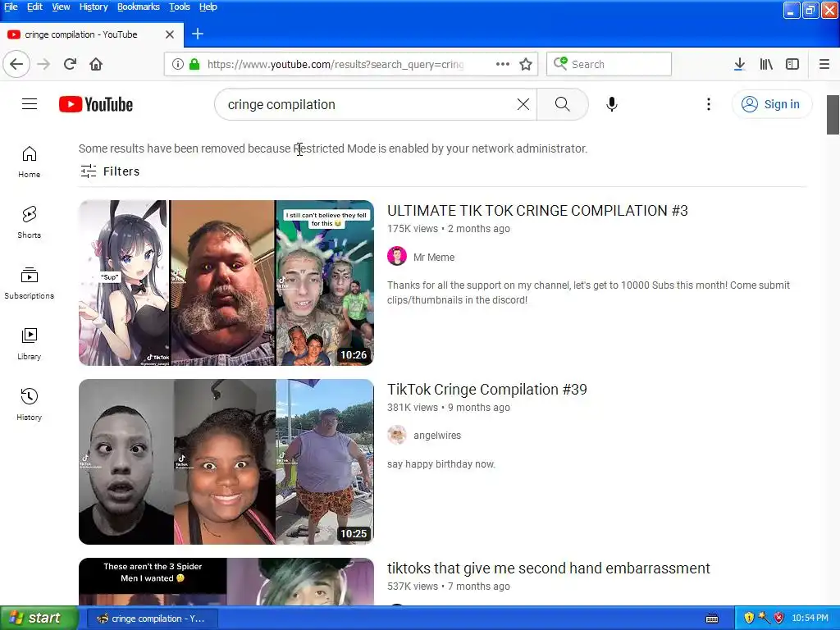Close the cringe compilation YouTube tab
The height and width of the screenshot is (630, 840).
pos(170,34)
